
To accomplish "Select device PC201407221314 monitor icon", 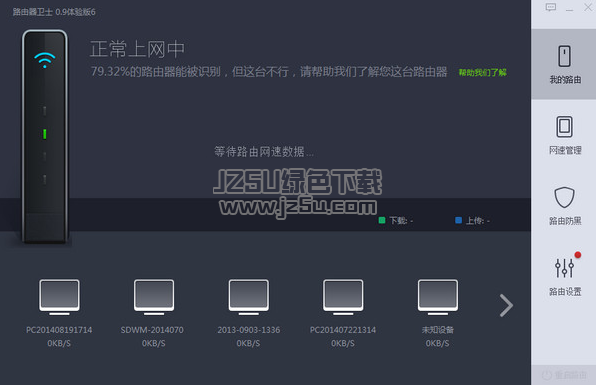I will pos(343,297).
